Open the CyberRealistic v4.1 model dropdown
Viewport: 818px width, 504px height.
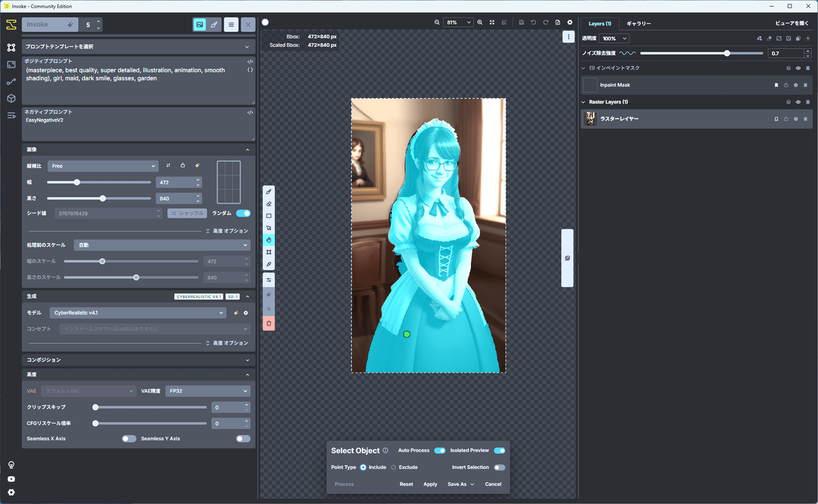tap(137, 313)
